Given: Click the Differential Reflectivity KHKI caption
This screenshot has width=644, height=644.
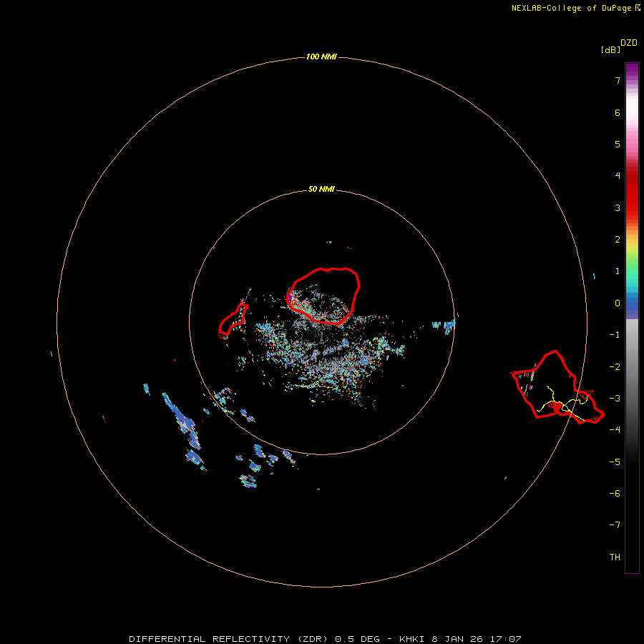Looking at the screenshot, I should [x=325, y=639].
